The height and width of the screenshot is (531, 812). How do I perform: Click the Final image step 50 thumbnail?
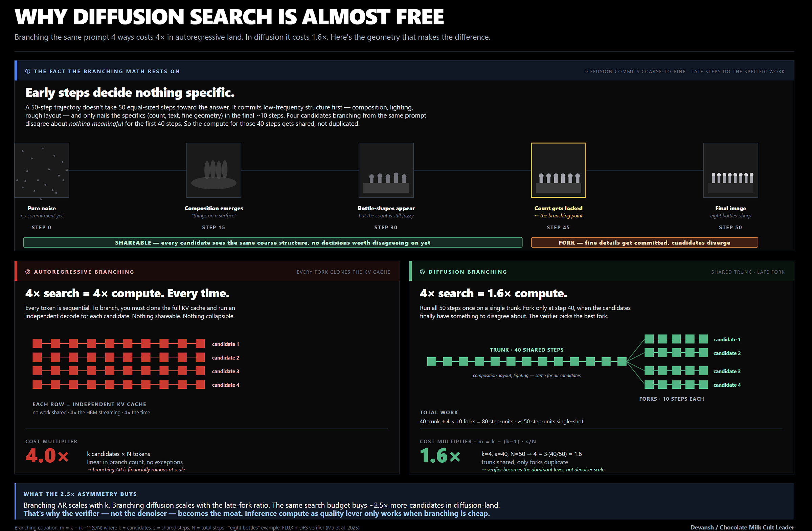coord(730,170)
